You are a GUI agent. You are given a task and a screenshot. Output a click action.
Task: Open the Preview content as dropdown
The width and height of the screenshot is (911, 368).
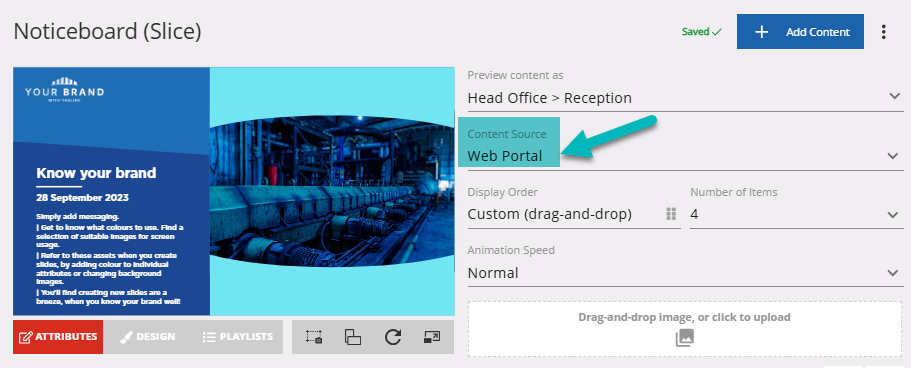685,97
